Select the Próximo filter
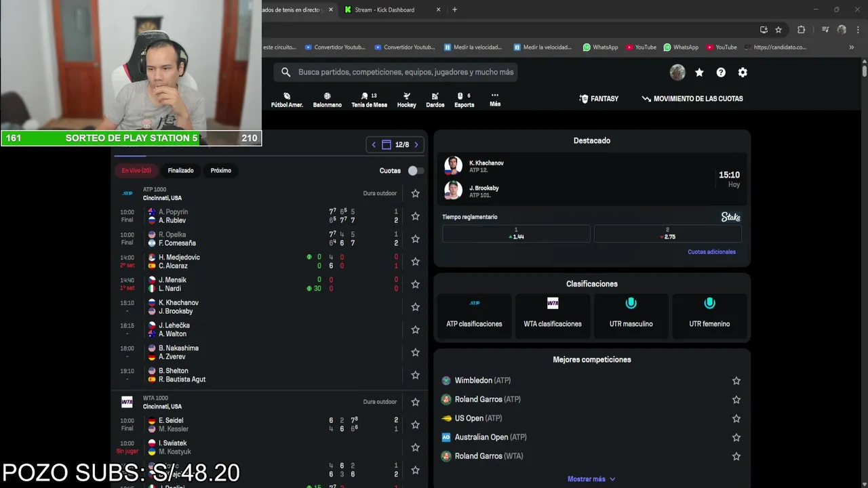Image resolution: width=868 pixels, height=488 pixels. (220, 170)
